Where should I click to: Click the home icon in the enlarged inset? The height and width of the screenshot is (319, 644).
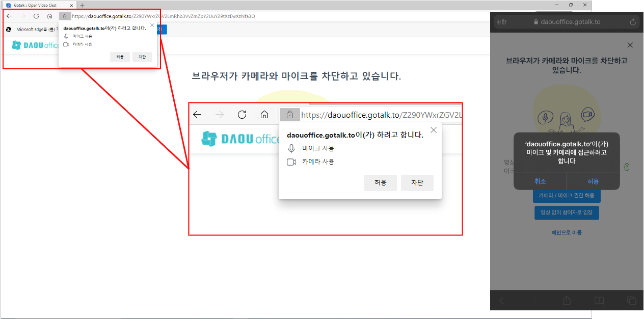click(x=264, y=115)
